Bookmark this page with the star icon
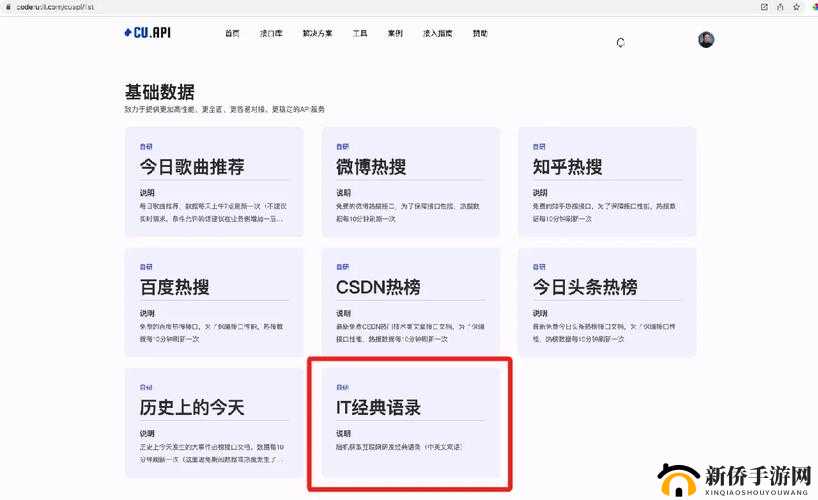Screen dimensions: 818x500 point(796,7)
